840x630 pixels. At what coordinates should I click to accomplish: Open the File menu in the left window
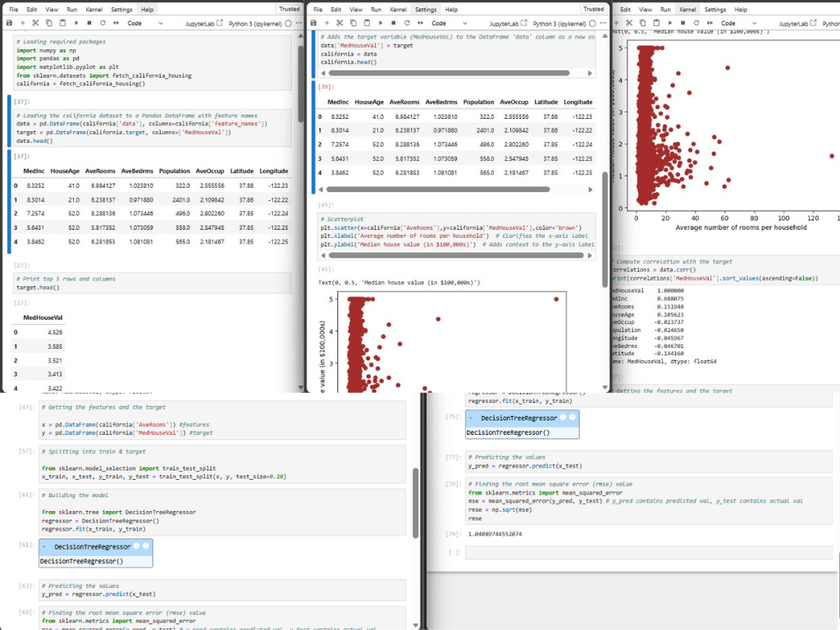[x=14, y=9]
